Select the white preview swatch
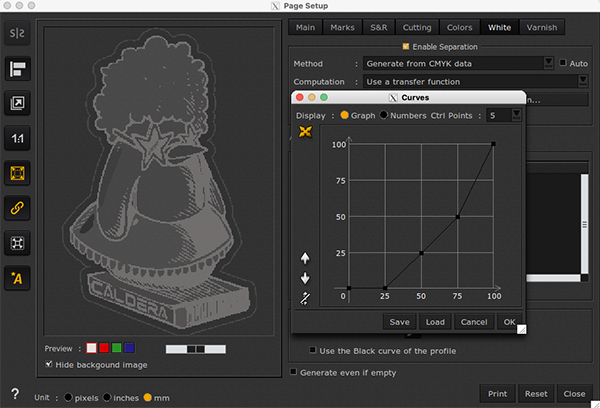This screenshot has height=408, width=600. tap(91, 348)
